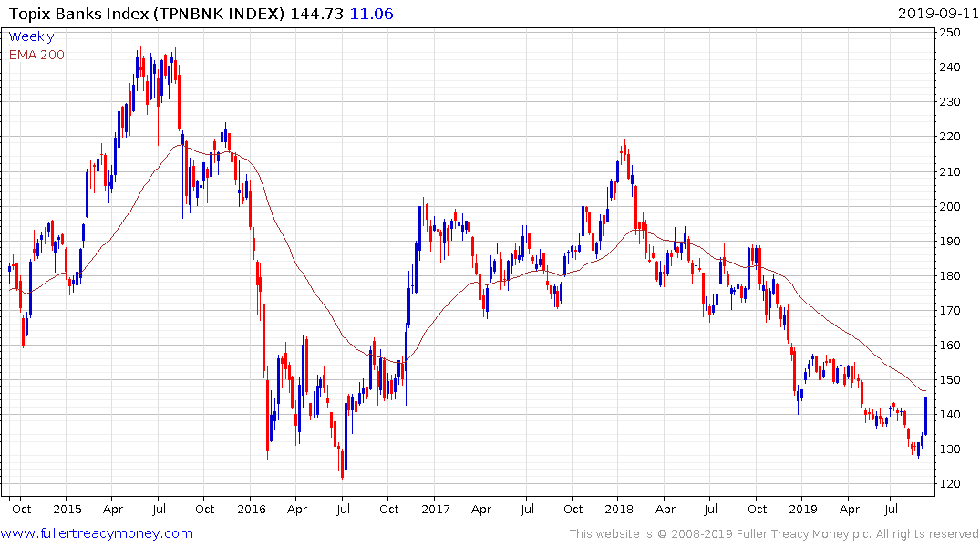Image resolution: width=980 pixels, height=547 pixels.
Task: Click the y-axis label '240'
Action: coord(950,67)
